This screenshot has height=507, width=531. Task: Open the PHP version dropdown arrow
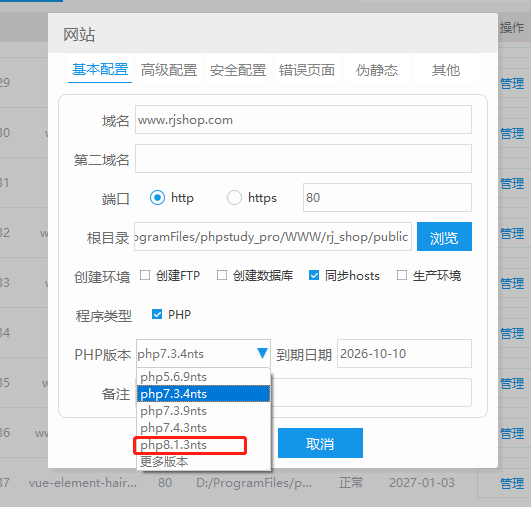262,353
